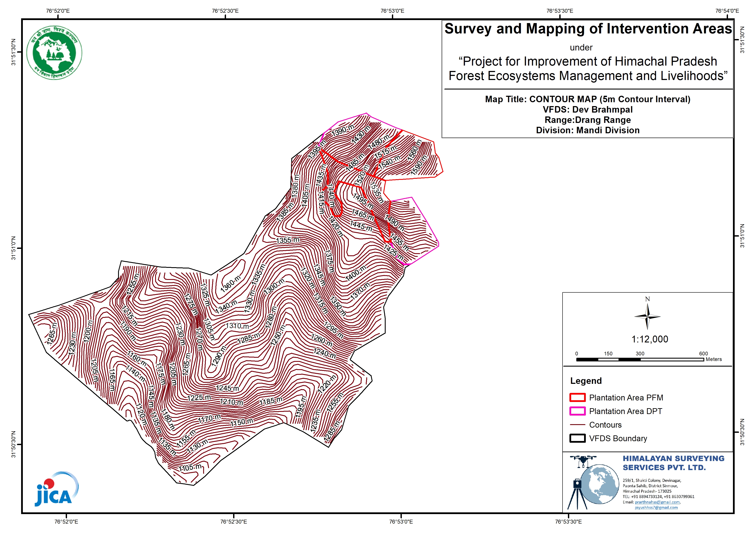Viewport: 756px width, 535px height.
Task: Click the 1380 m contour label
Action: [x=295, y=186]
